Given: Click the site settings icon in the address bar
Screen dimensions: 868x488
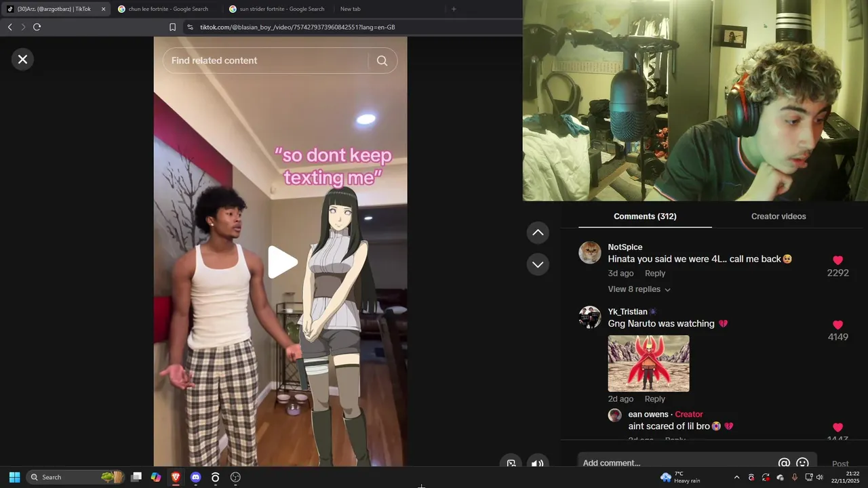Looking at the screenshot, I should tap(191, 27).
